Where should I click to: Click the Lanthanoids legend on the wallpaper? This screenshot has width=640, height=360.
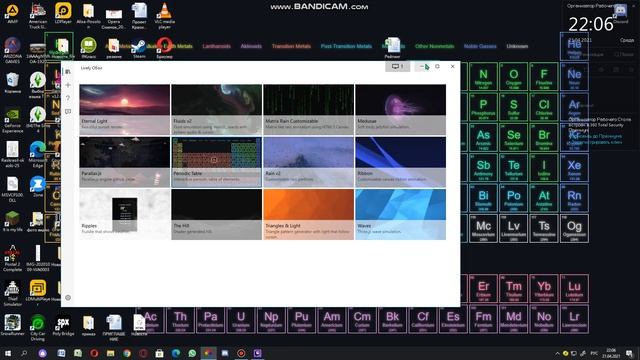(x=216, y=46)
